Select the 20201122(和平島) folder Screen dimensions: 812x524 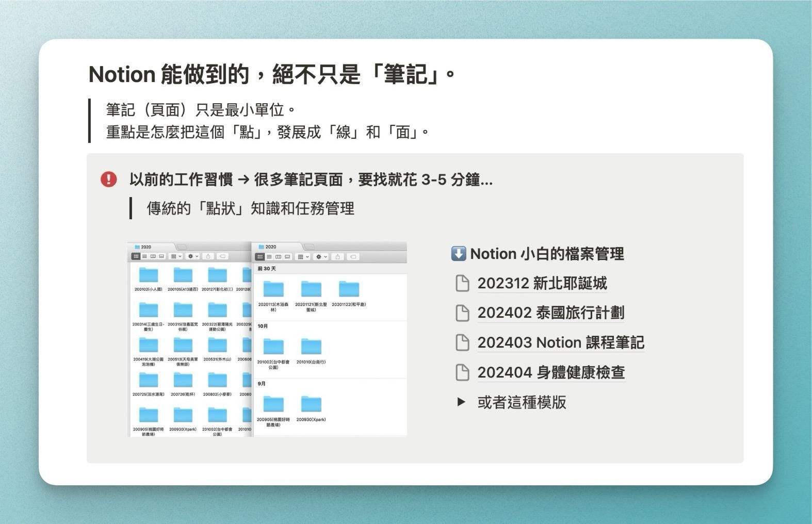pos(349,290)
